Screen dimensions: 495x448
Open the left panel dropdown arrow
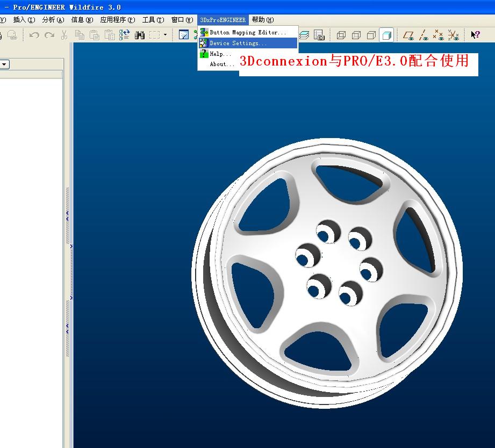4,64
